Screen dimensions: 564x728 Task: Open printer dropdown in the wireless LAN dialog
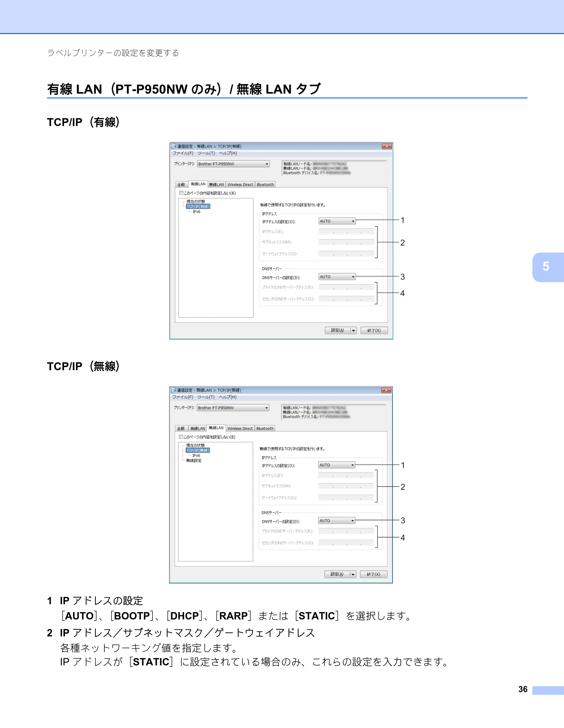[233, 408]
